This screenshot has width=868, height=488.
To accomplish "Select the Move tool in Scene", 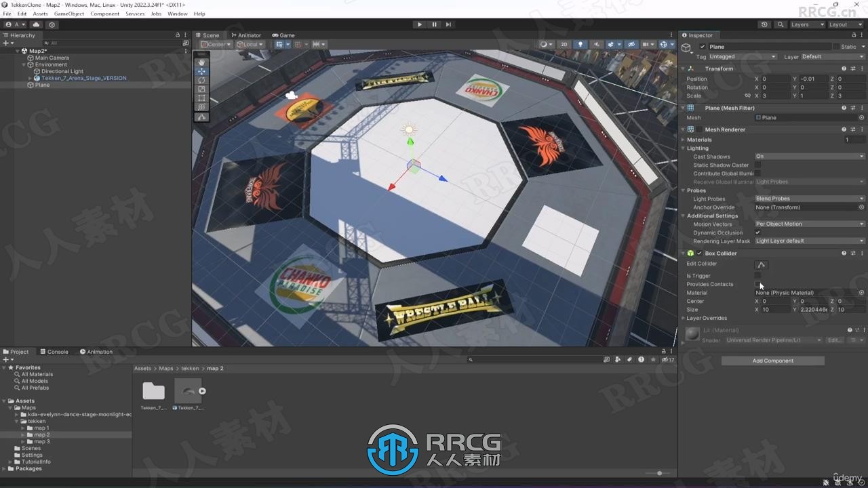I will click(201, 71).
